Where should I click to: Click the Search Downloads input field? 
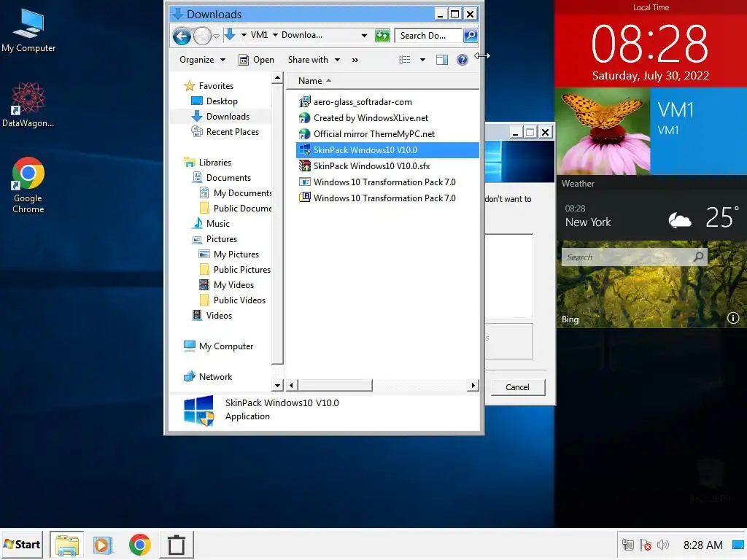[427, 35]
